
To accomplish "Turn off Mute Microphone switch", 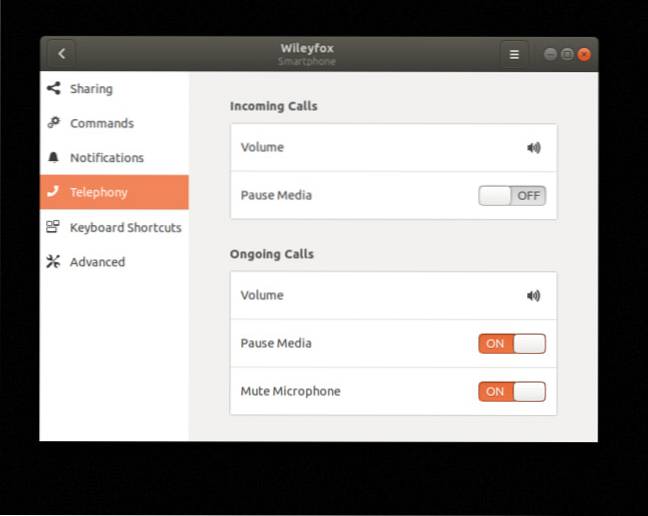I will [x=512, y=392].
